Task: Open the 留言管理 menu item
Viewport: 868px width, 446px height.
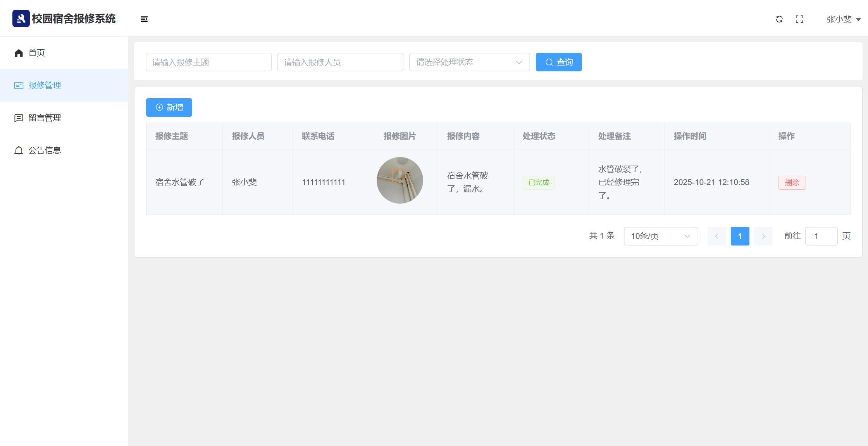Action: [x=45, y=118]
